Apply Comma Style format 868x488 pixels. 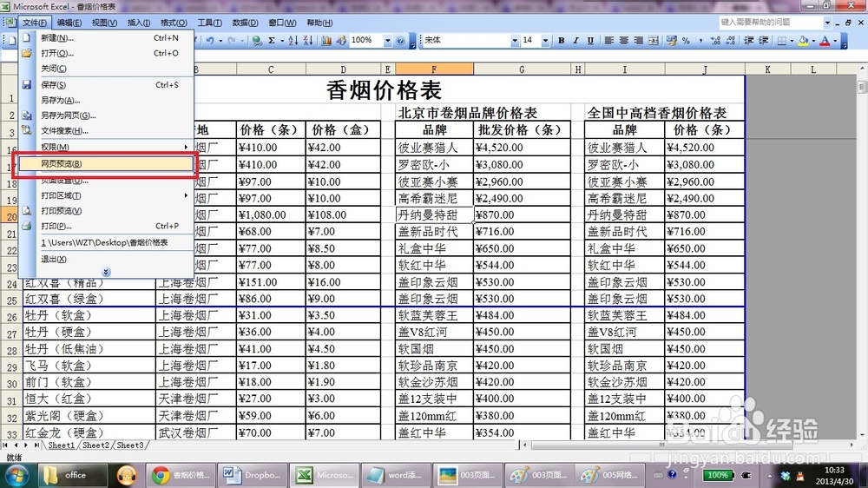700,41
